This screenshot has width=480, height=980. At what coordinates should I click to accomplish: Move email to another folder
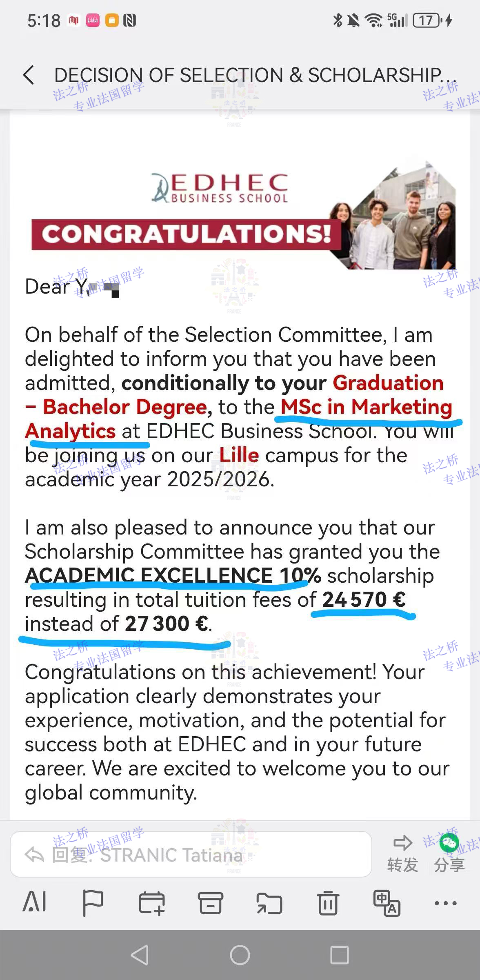pyautogui.click(x=269, y=903)
